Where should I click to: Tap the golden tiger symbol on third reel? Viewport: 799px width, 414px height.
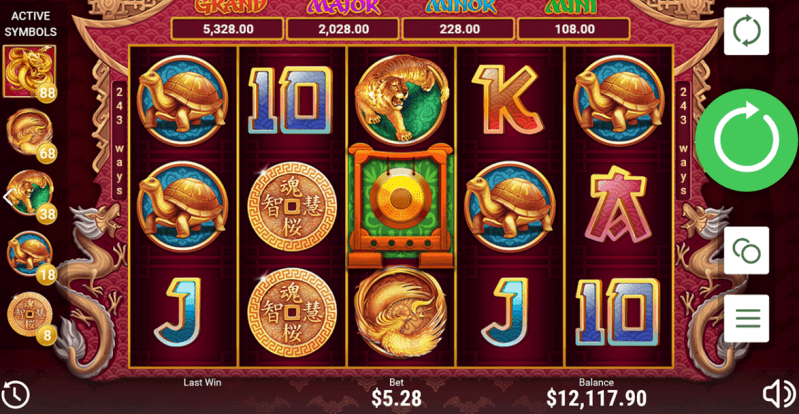coord(402,98)
